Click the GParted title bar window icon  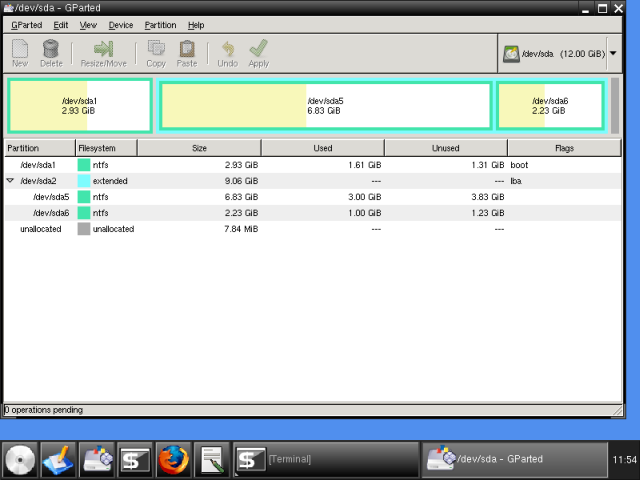(9, 8)
